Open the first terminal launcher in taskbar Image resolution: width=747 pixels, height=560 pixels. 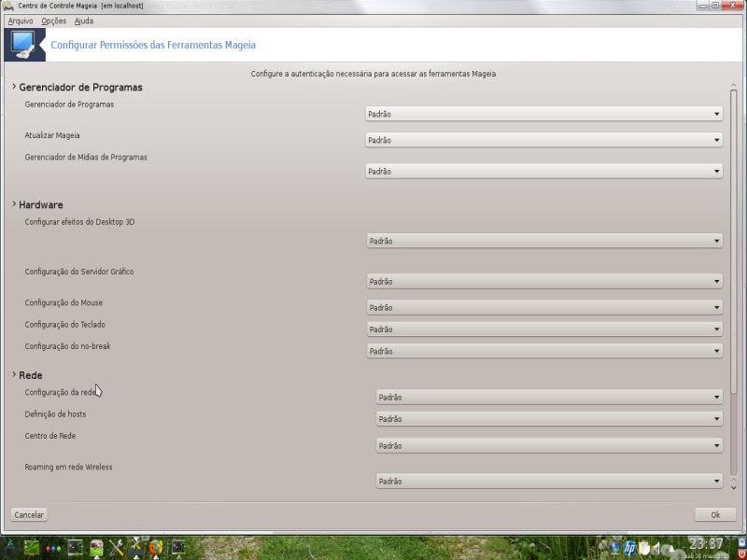[76, 548]
